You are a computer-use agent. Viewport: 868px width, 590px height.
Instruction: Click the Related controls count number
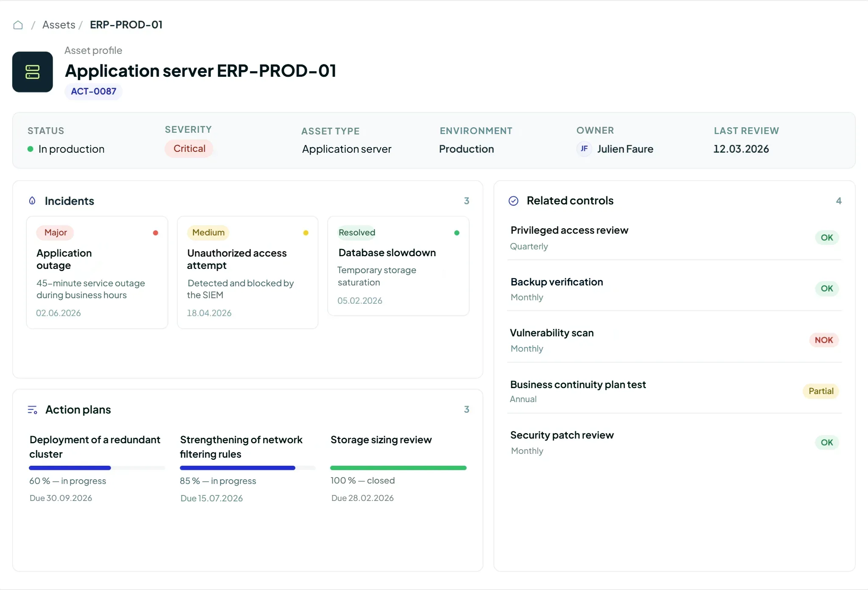(839, 201)
